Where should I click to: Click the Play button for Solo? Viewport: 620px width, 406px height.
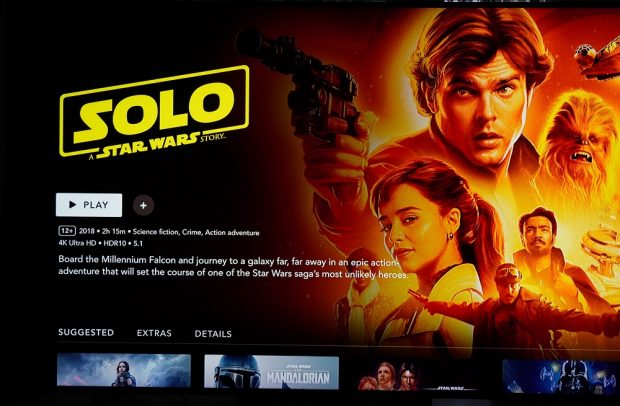coord(89,205)
